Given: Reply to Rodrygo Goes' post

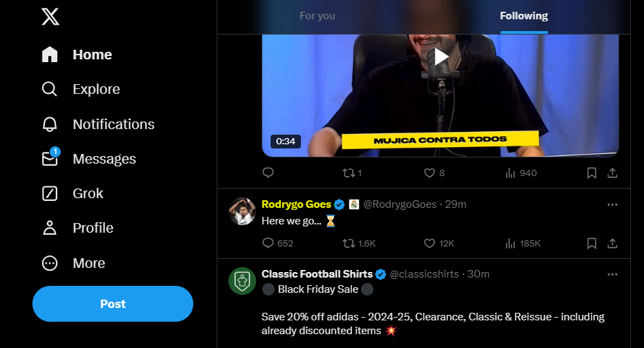Looking at the screenshot, I should click(x=269, y=243).
